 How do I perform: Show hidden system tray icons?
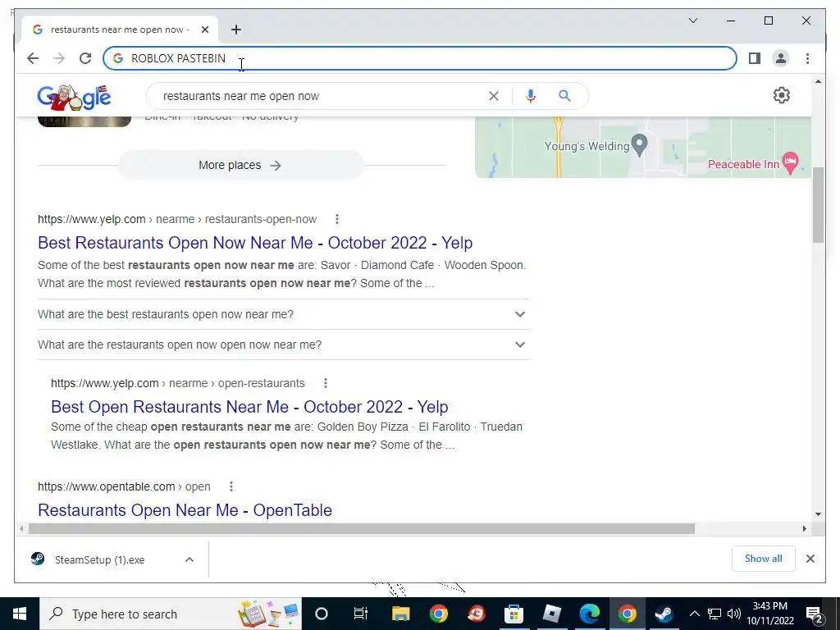(x=694, y=614)
